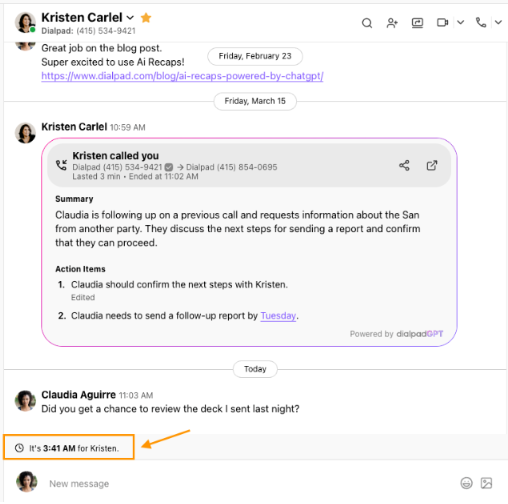Image resolution: width=508 pixels, height=504 pixels.
Task: Click the Tuesday link in action items
Action: tap(278, 316)
